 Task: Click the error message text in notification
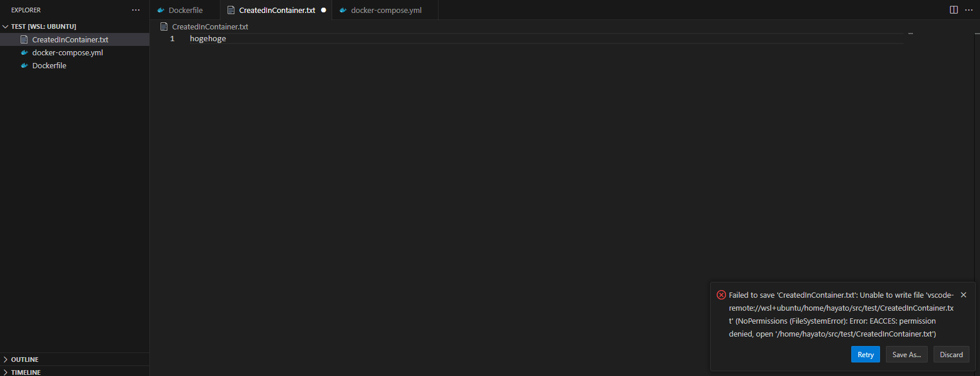(841, 314)
